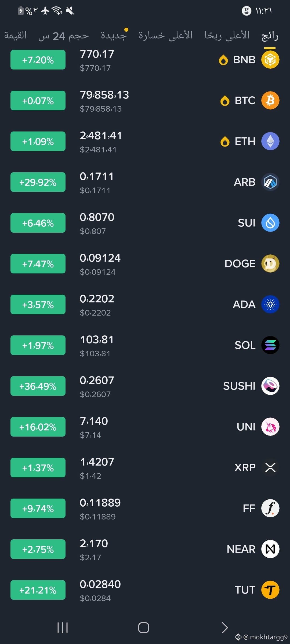Viewport: 290px width, 644px height.
Task: Select the حجم 24 س volume tab
Action: point(64,36)
